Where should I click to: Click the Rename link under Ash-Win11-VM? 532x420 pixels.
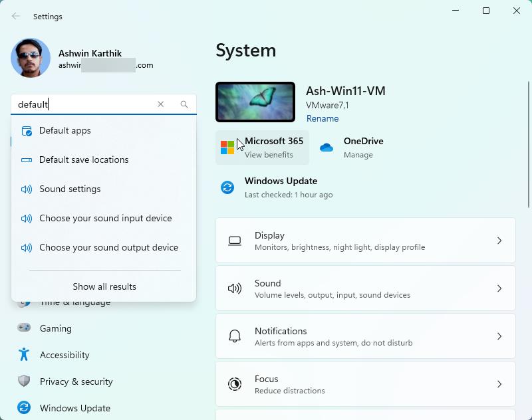point(322,118)
